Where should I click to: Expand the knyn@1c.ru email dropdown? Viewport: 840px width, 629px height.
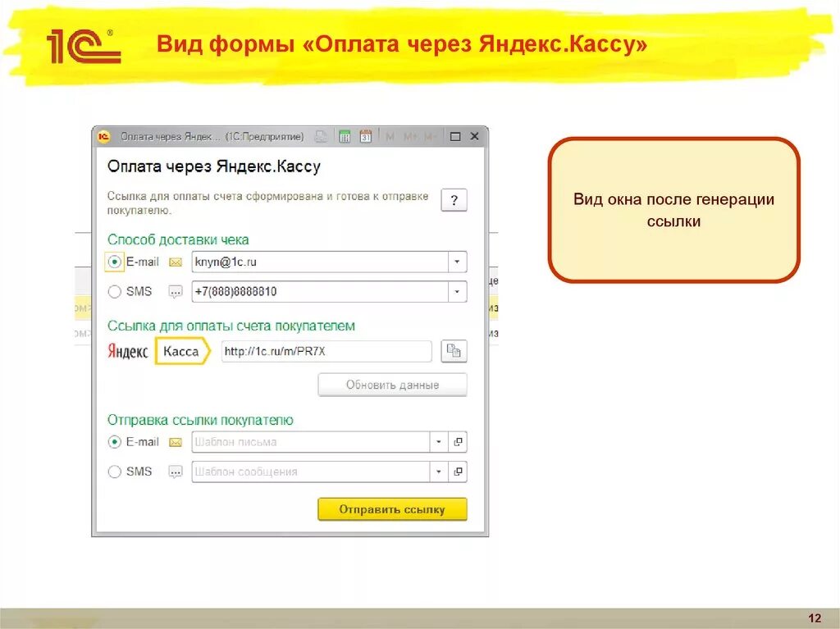(457, 262)
